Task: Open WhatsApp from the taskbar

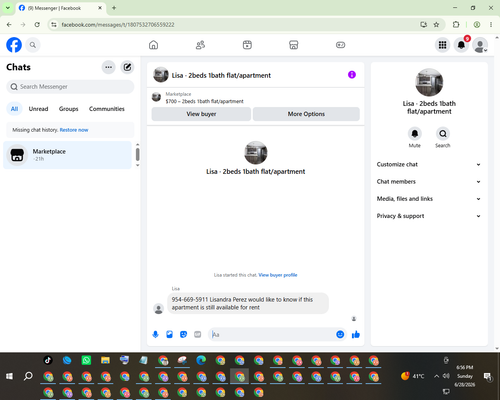Action: pyautogui.click(x=86, y=360)
